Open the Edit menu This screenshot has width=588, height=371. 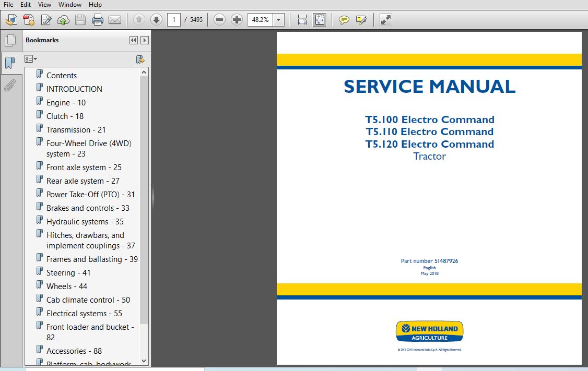pos(26,5)
